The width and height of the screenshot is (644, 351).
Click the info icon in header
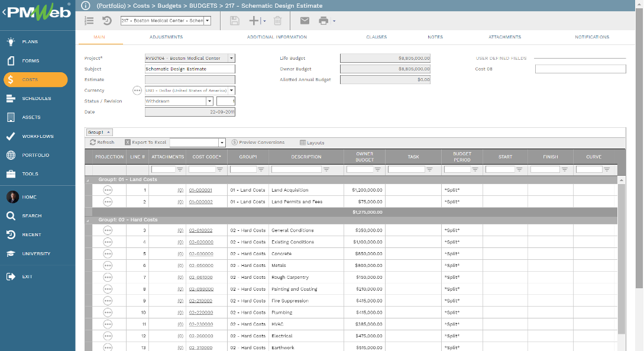pyautogui.click(x=85, y=5)
